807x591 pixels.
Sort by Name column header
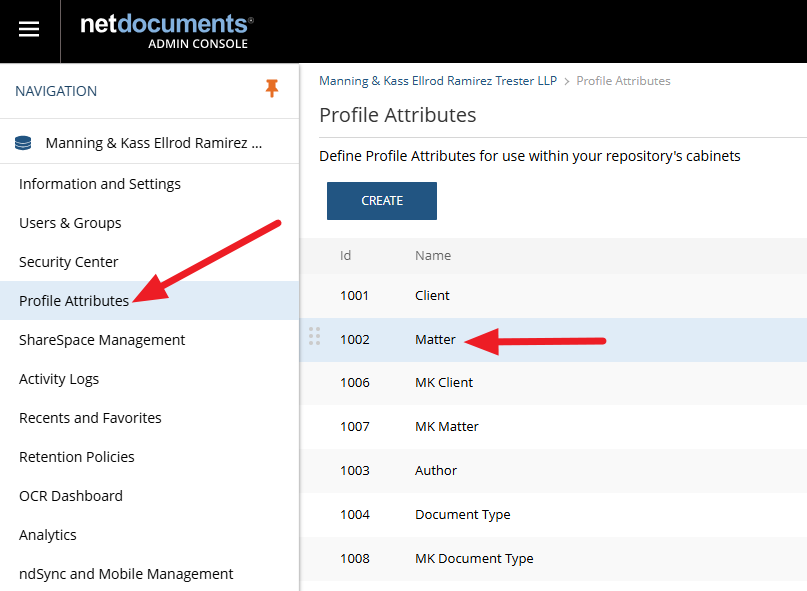[433, 255]
